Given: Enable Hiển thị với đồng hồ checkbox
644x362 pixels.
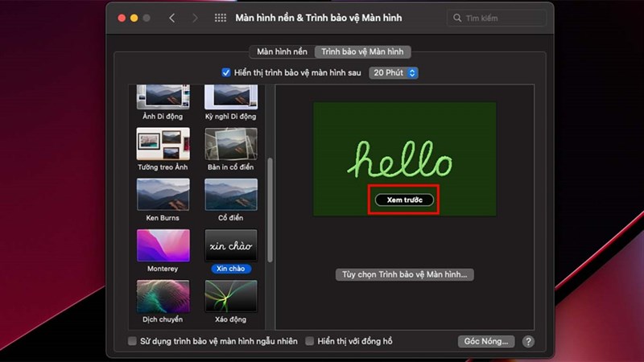Looking at the screenshot, I should 310,341.
